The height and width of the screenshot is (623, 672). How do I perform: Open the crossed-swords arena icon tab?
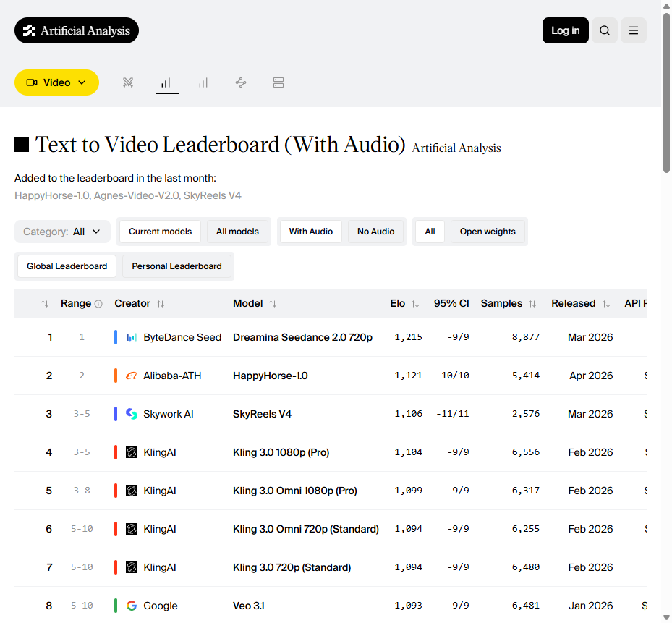pos(128,82)
